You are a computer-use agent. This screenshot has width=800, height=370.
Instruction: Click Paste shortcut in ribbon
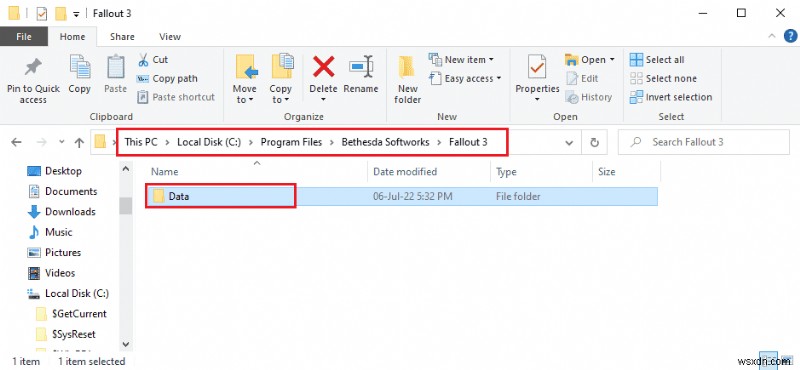tap(176, 97)
